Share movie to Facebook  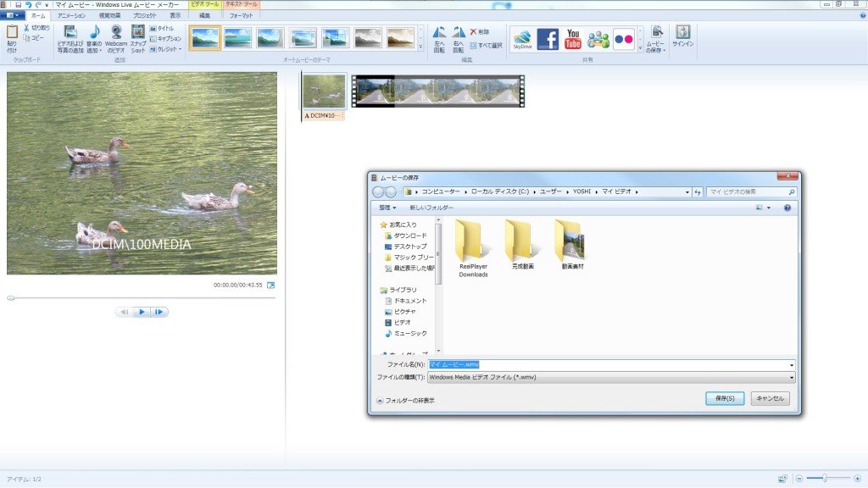[548, 39]
